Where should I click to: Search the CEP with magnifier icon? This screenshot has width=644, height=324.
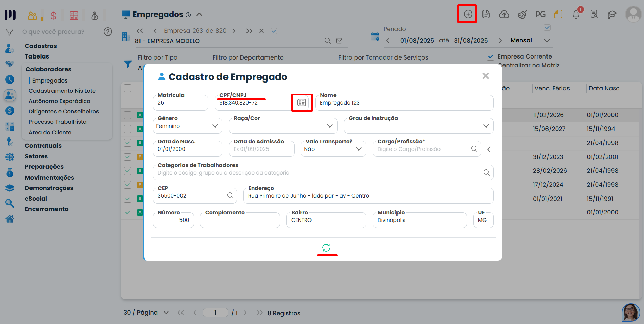(x=230, y=195)
